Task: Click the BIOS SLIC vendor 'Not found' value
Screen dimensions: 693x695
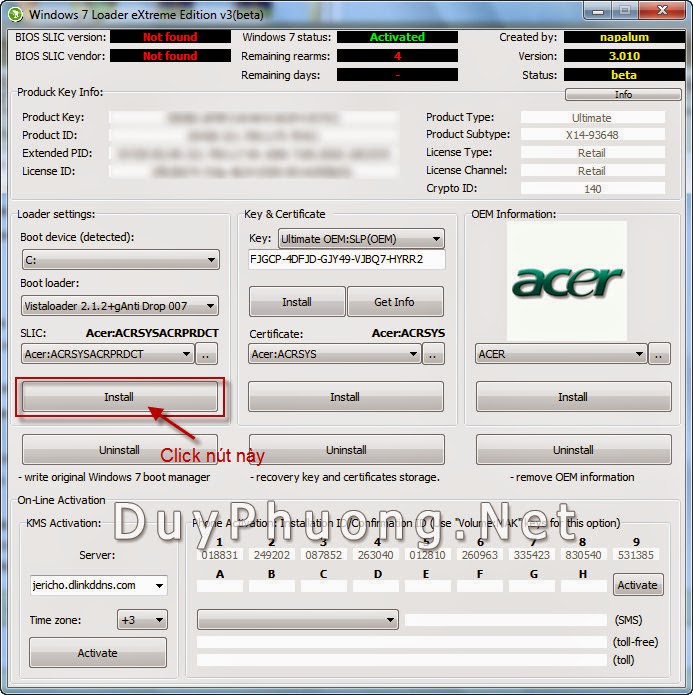Action: [170, 56]
